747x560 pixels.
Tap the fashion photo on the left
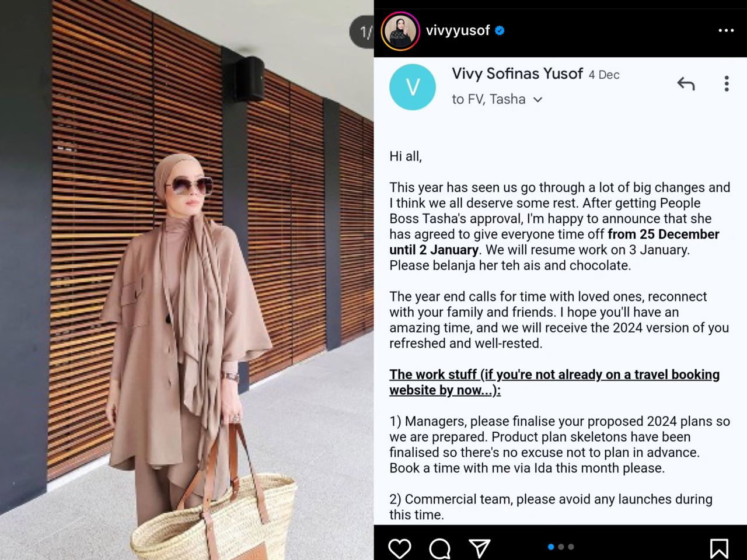187,280
